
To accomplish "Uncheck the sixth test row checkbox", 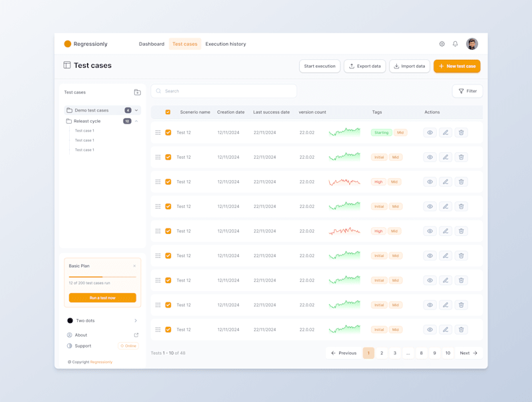I will [168, 256].
